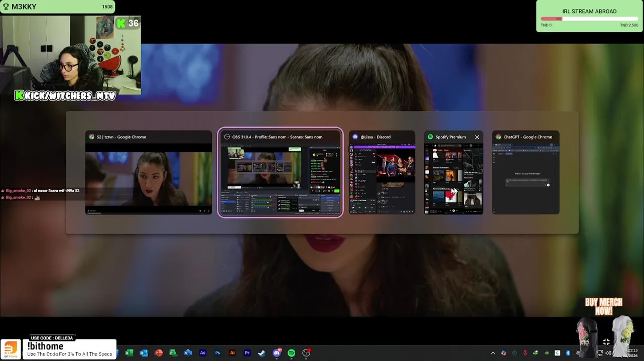Switch to the Spotify Premium window thumbnail
This screenshot has width=644, height=361.
click(454, 172)
